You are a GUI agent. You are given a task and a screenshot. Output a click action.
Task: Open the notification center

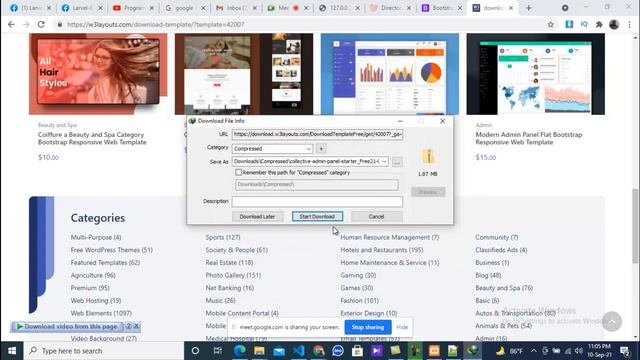(624, 351)
